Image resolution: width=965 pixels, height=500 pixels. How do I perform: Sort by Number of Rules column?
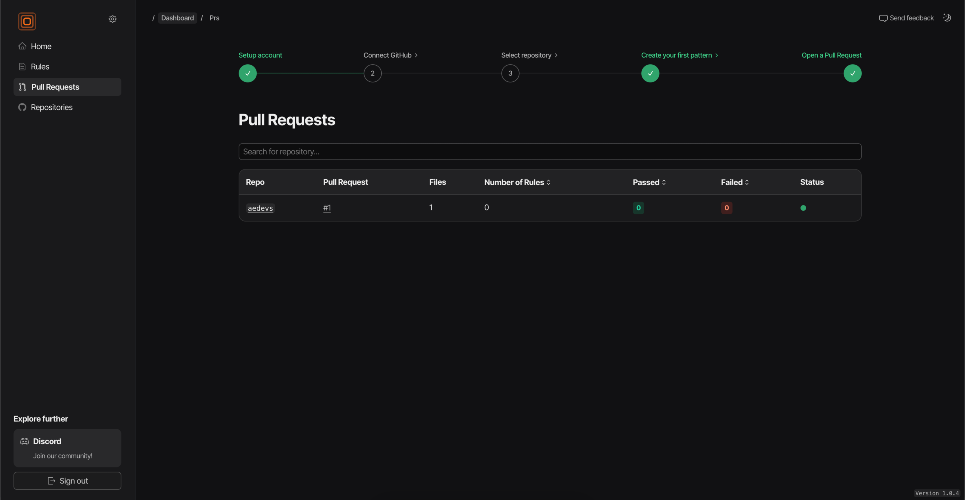[517, 182]
